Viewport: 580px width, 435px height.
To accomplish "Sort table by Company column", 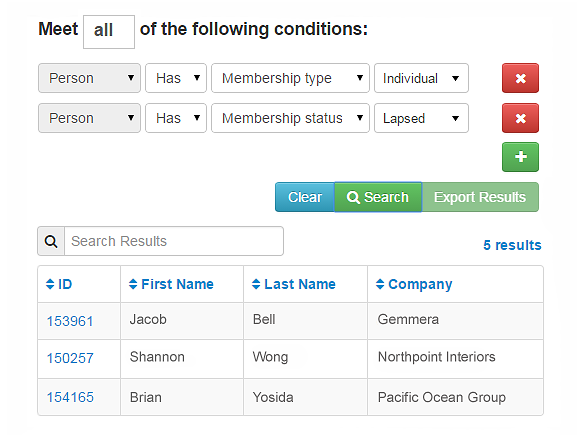I will [x=414, y=284].
